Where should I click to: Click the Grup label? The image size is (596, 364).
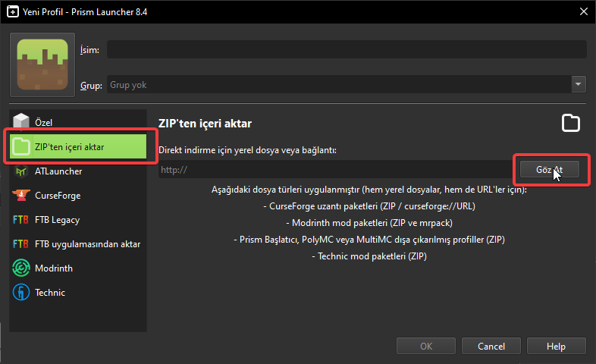[91, 86]
